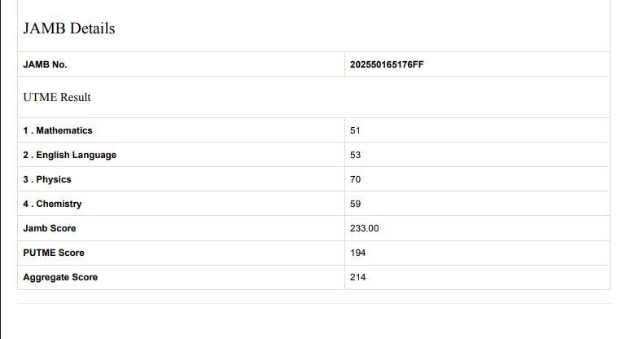
Task: Select the Mathematics subject row label
Action: [58, 130]
